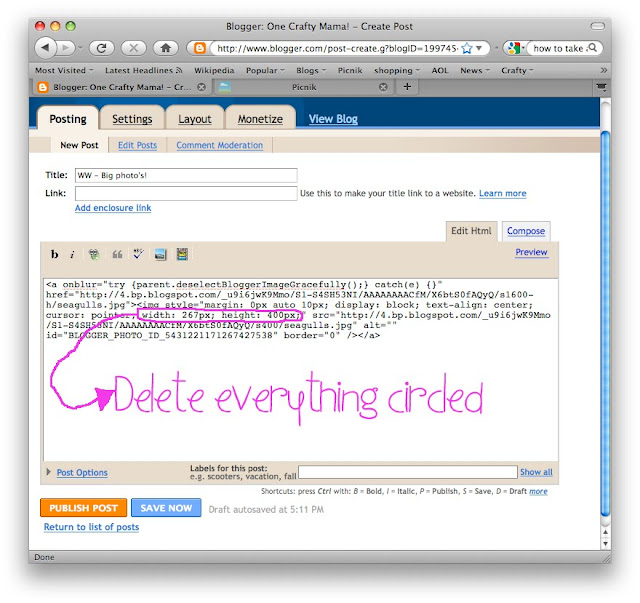This screenshot has width=640, height=603.
Task: Apply italic formatting in editor toolbar
Action: coord(72,255)
